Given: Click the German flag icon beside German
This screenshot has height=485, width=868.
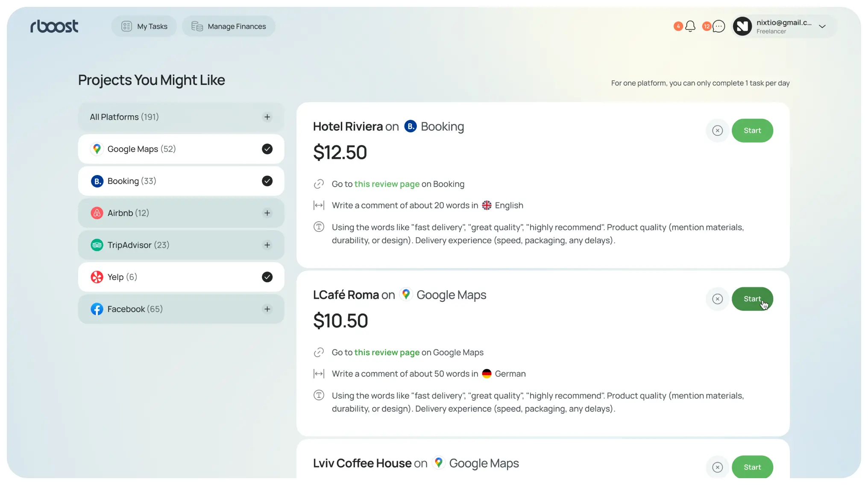Looking at the screenshot, I should tap(487, 374).
